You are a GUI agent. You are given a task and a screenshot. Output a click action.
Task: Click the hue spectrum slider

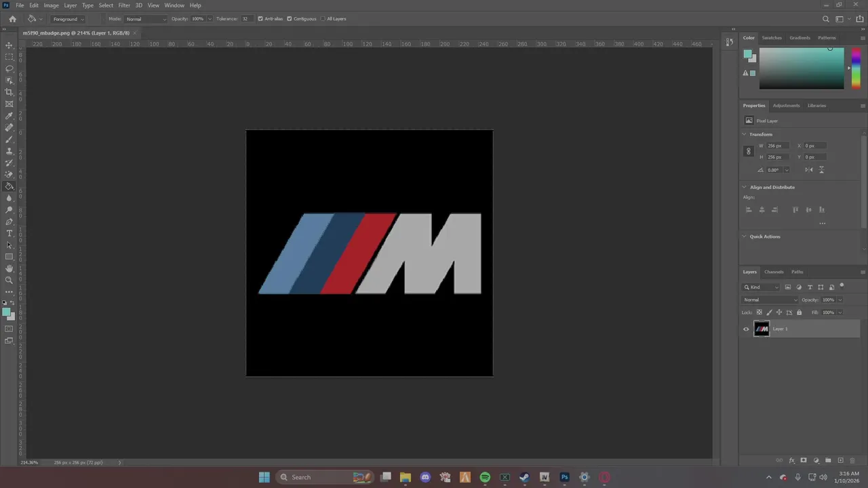856,68
